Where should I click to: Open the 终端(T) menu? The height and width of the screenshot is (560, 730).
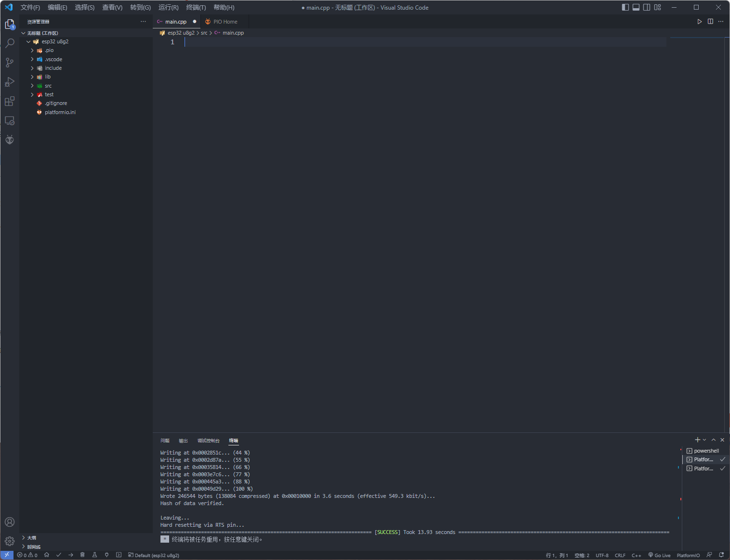(x=196, y=7)
